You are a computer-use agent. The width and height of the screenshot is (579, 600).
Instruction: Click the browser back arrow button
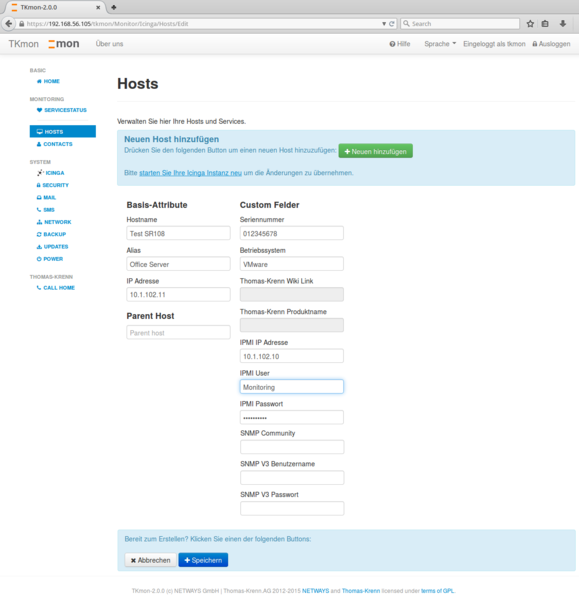pos(8,23)
